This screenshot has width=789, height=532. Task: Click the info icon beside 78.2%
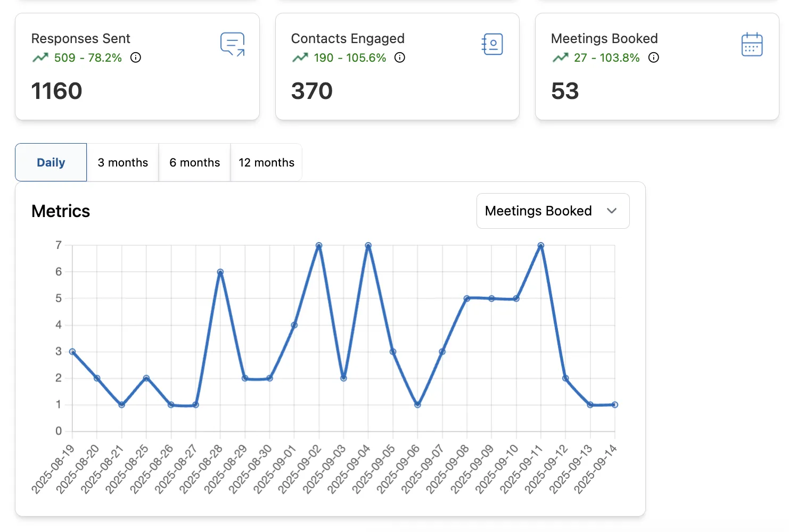[x=136, y=57]
